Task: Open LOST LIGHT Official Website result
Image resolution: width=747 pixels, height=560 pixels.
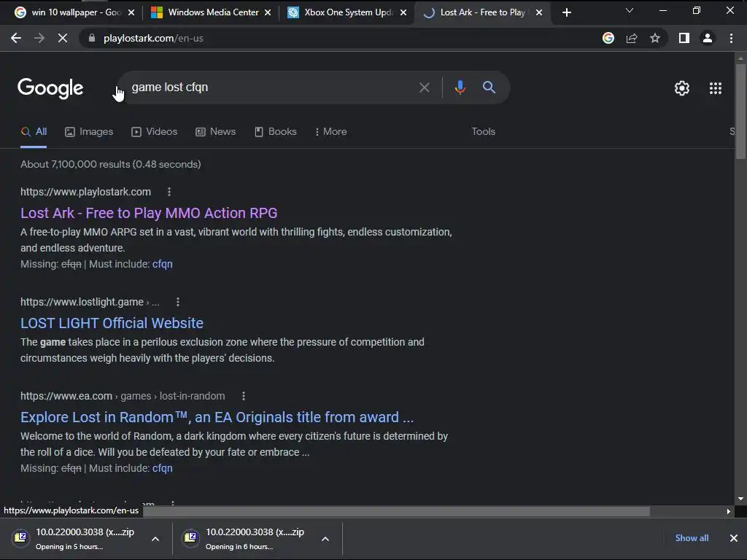Action: click(112, 323)
